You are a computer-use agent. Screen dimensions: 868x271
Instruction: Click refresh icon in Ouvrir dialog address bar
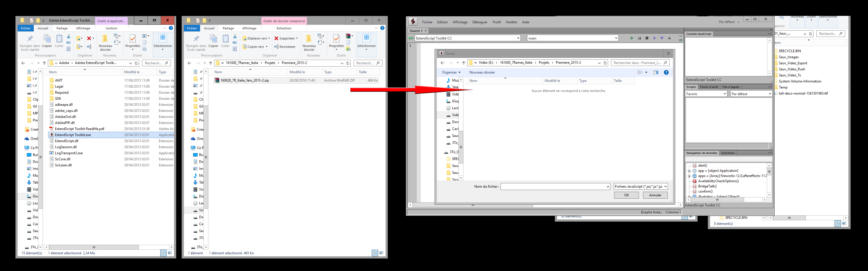[x=605, y=63]
